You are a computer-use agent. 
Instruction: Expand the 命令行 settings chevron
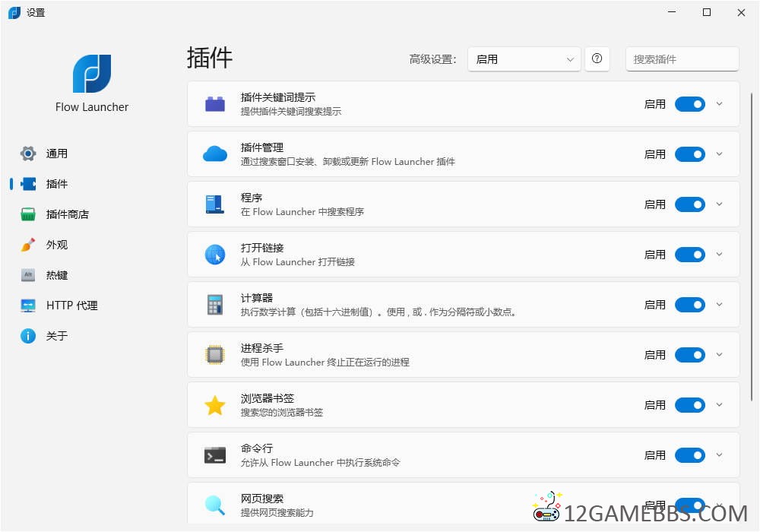click(719, 455)
